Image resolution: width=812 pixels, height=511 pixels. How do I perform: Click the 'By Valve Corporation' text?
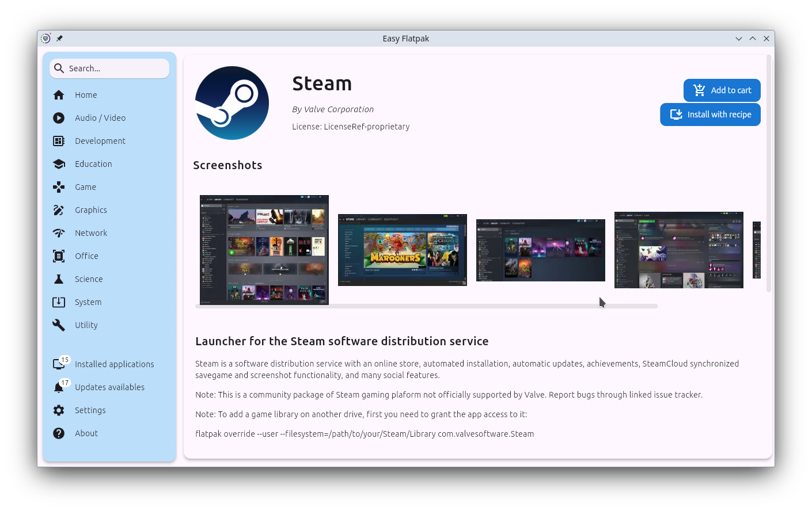[333, 109]
